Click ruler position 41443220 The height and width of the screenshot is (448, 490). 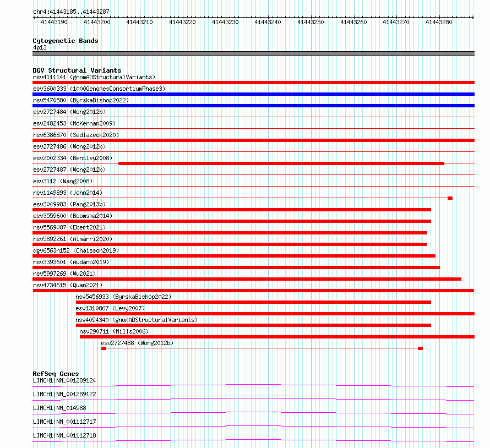coord(182,22)
